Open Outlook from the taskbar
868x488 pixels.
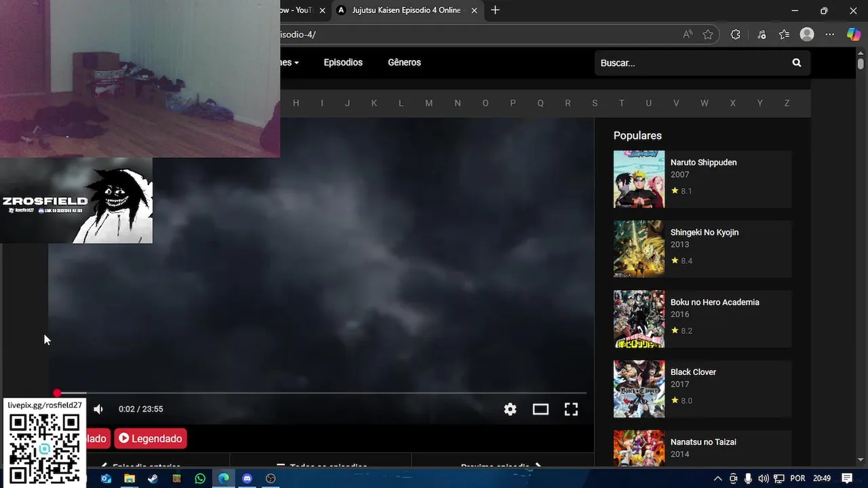pos(106,479)
